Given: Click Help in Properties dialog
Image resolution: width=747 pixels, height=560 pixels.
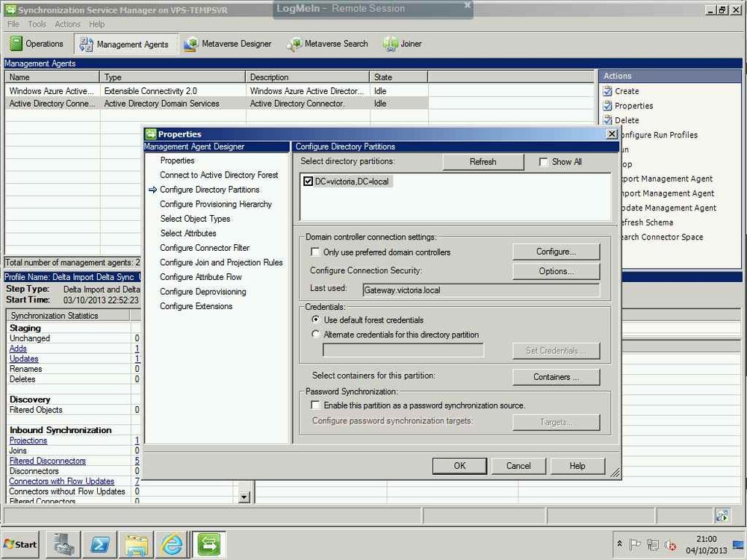Looking at the screenshot, I should (577, 466).
